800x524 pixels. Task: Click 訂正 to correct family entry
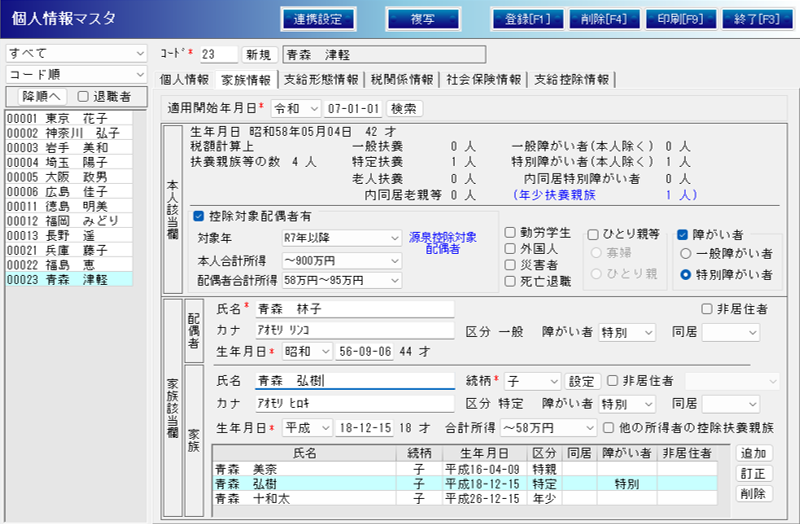pyautogui.click(x=754, y=473)
